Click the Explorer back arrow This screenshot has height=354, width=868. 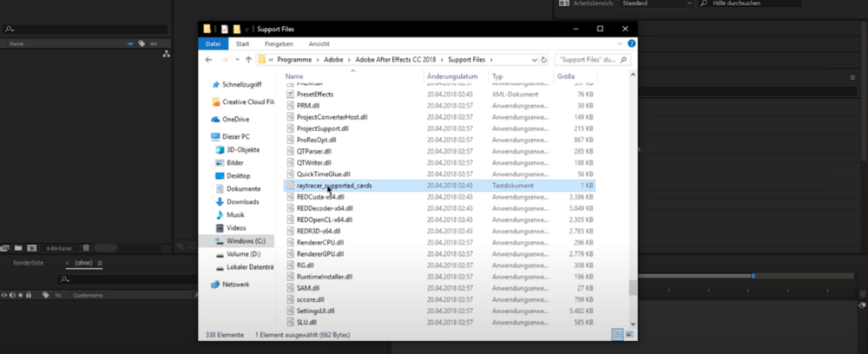[208, 60]
